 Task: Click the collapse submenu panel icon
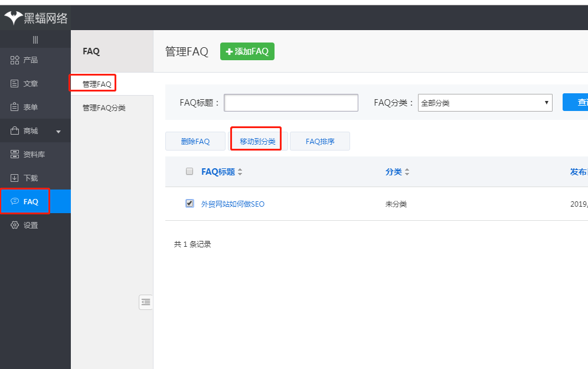pyautogui.click(x=146, y=302)
